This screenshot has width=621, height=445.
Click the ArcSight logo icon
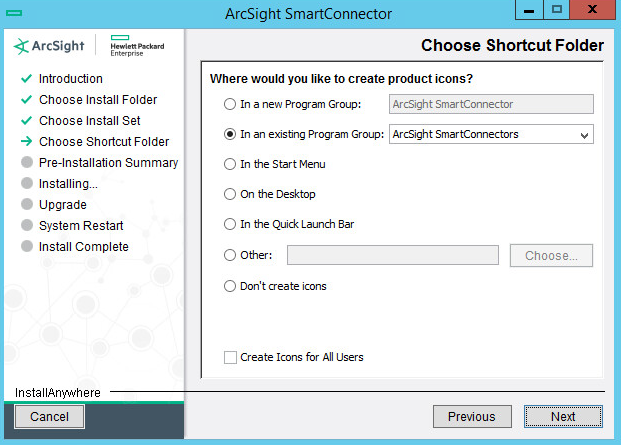tap(21, 46)
